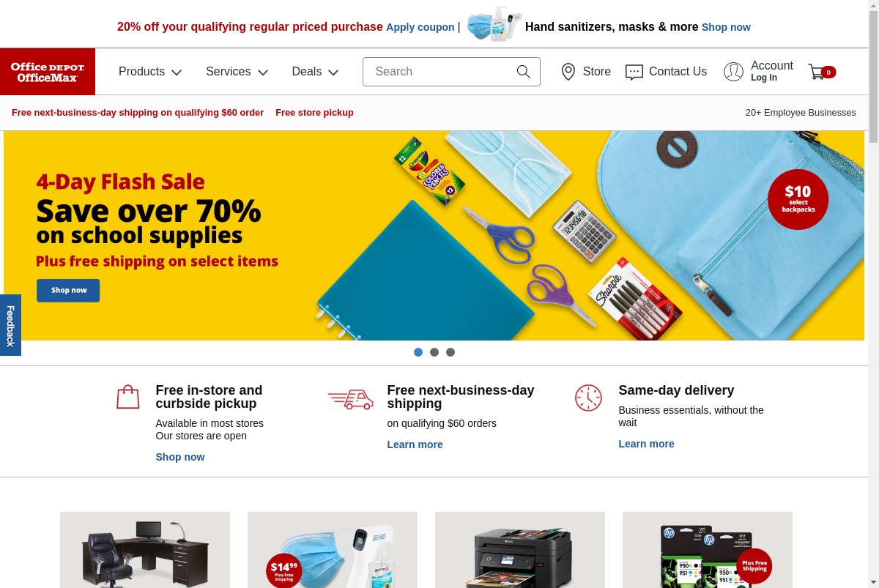Click the Apply coupon link
This screenshot has width=879, height=588.
point(420,27)
